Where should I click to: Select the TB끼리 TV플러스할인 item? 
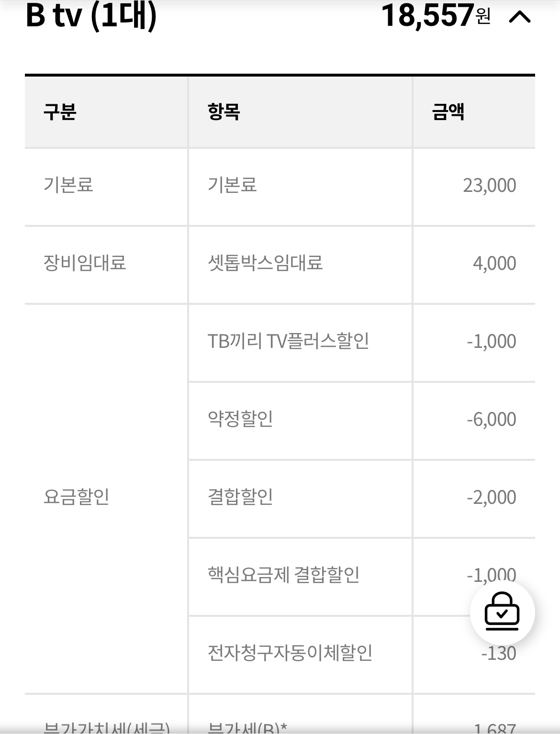coord(288,341)
